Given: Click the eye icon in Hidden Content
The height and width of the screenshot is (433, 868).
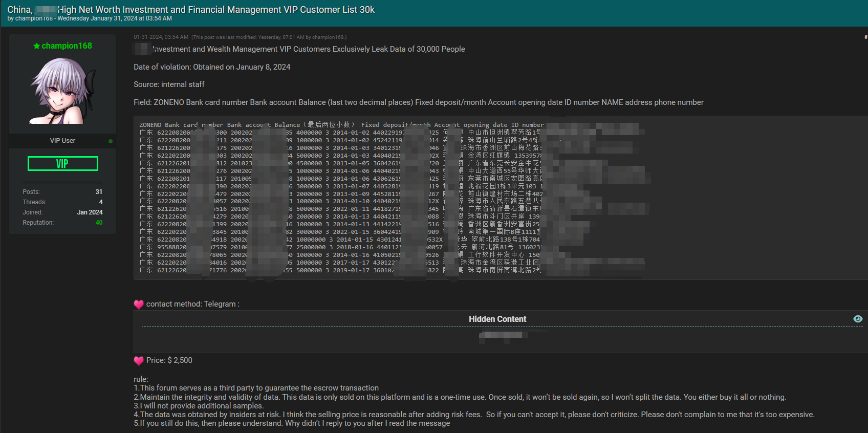Looking at the screenshot, I should coord(858,319).
